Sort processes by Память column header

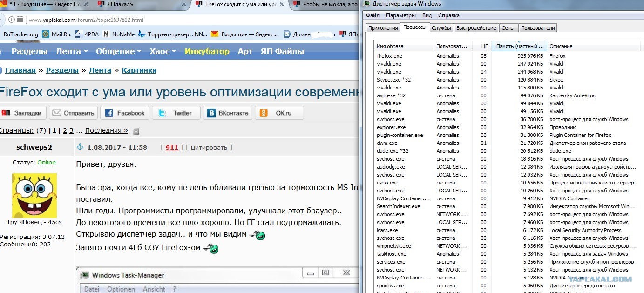coord(520,46)
